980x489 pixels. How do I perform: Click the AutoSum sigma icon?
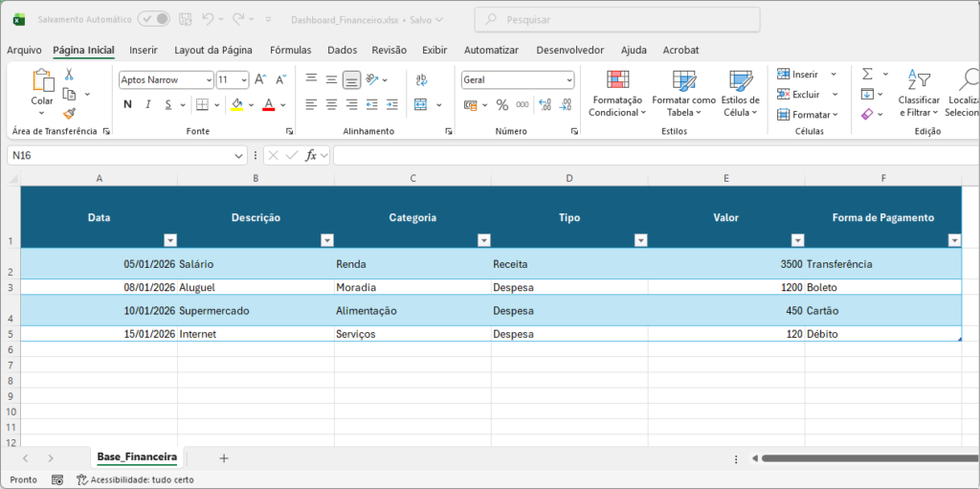pyautogui.click(x=867, y=74)
